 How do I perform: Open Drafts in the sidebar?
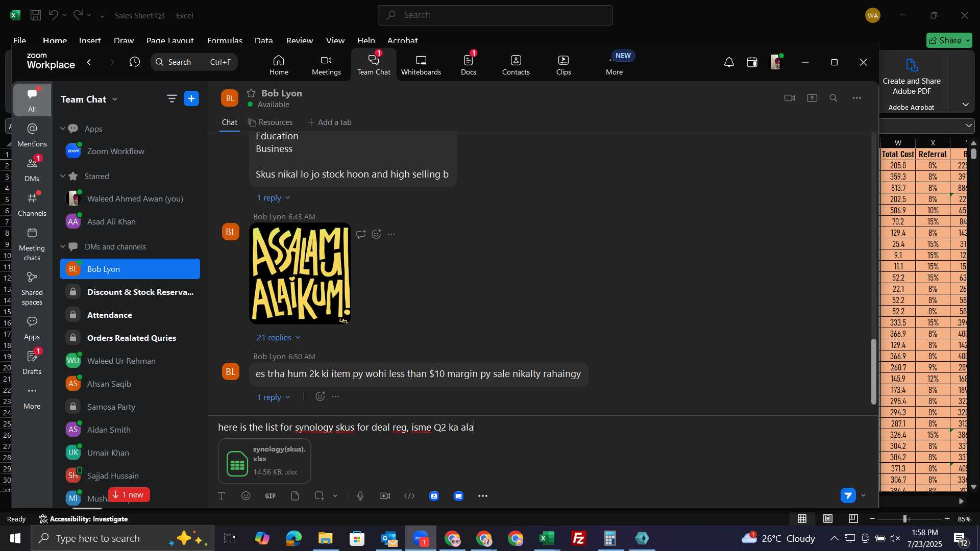(32, 362)
